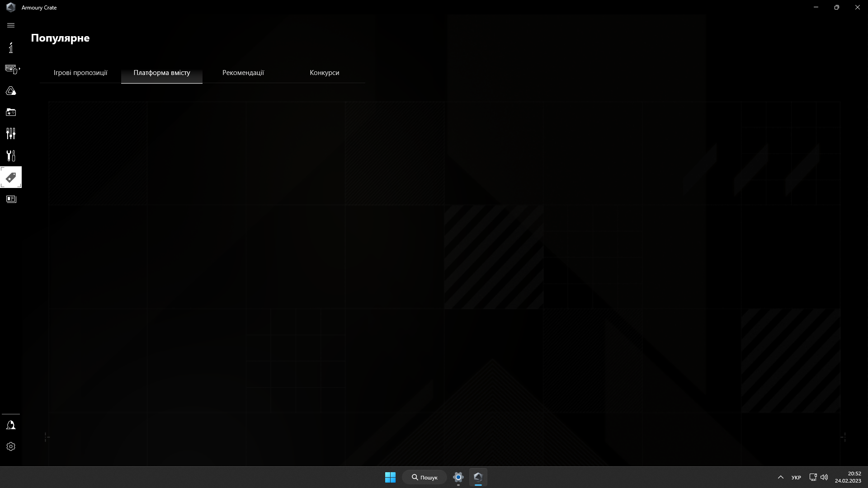
Task: Click the Пошук taskbar search box
Action: pos(425,477)
